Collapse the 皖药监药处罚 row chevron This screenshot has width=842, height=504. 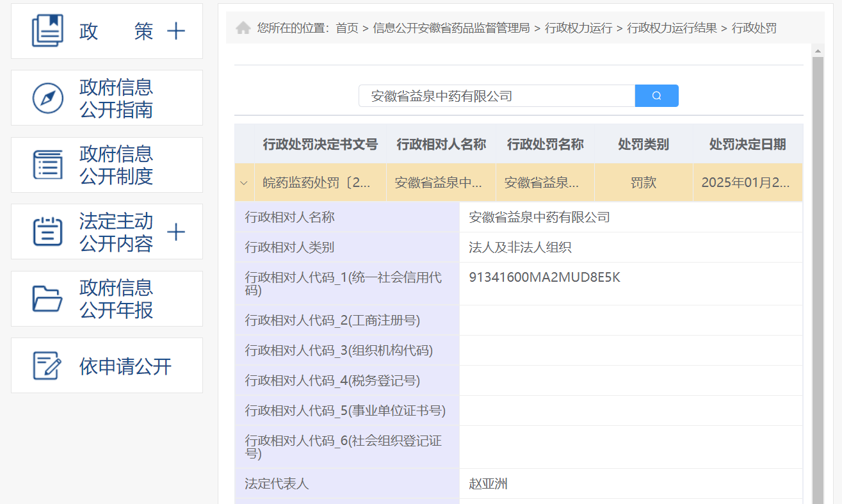[244, 183]
